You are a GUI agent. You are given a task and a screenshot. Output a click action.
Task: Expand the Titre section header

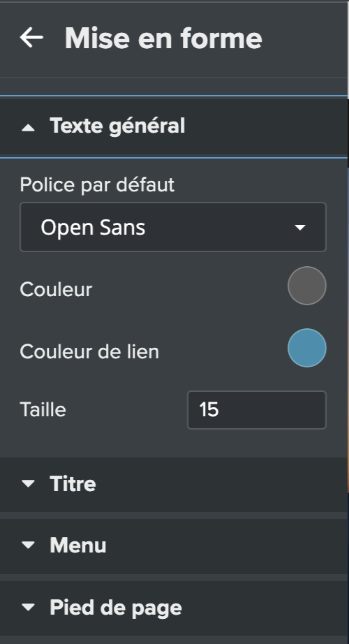(x=174, y=485)
